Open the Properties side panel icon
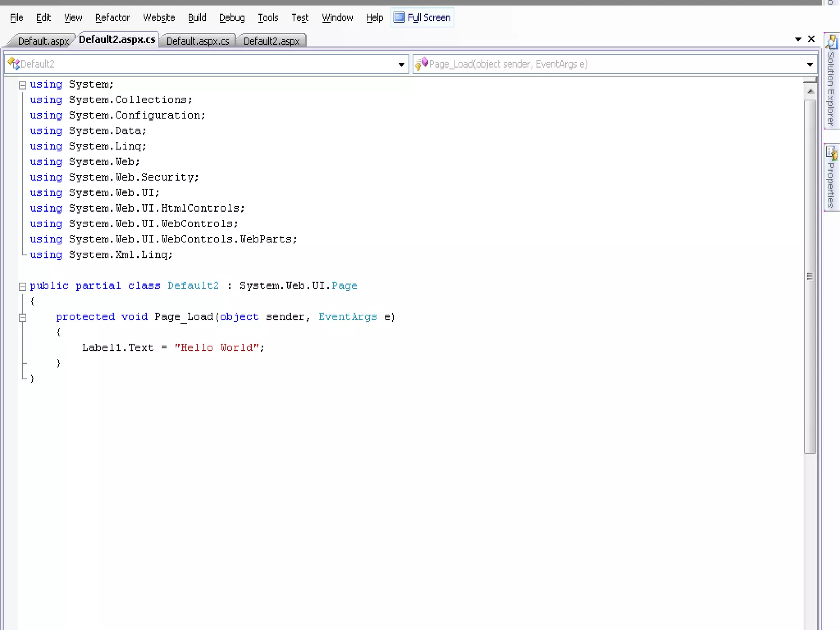This screenshot has width=840, height=630. 831,153
